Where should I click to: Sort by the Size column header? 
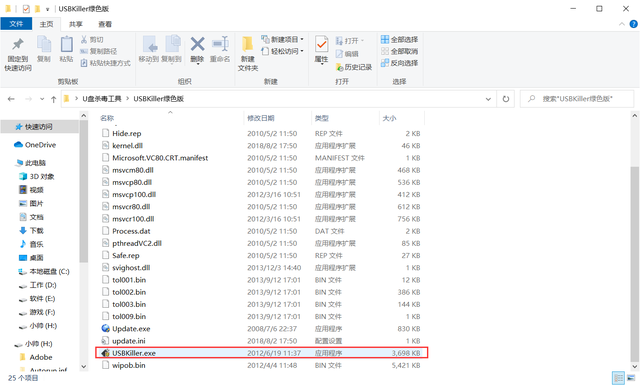(389, 118)
